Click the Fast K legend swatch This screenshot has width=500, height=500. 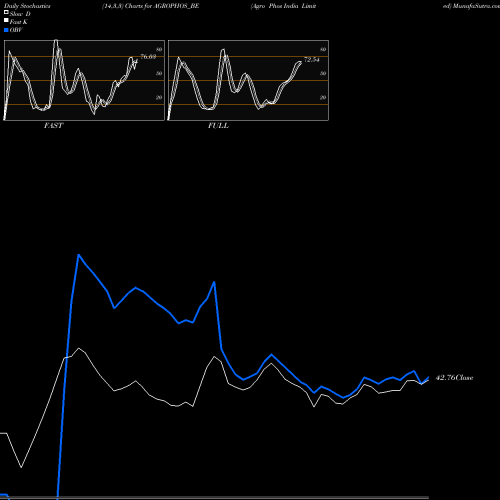pos(6,20)
